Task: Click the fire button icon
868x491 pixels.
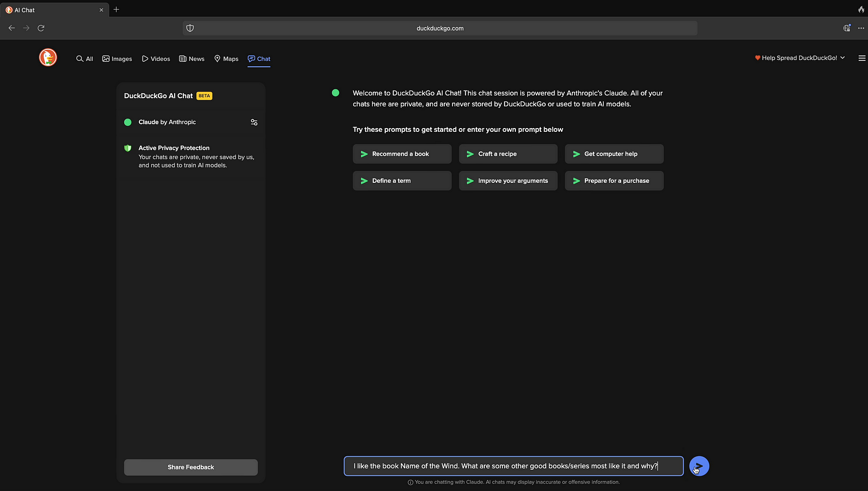Action: point(861,10)
